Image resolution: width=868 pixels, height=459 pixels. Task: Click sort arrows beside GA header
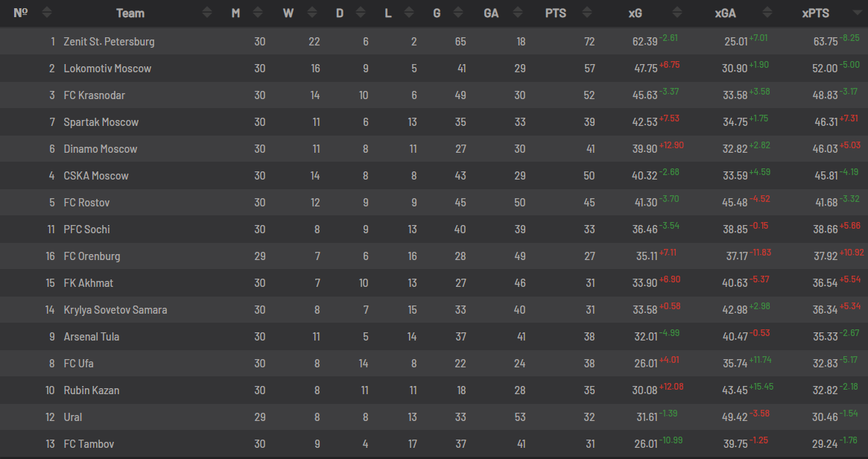(x=518, y=13)
